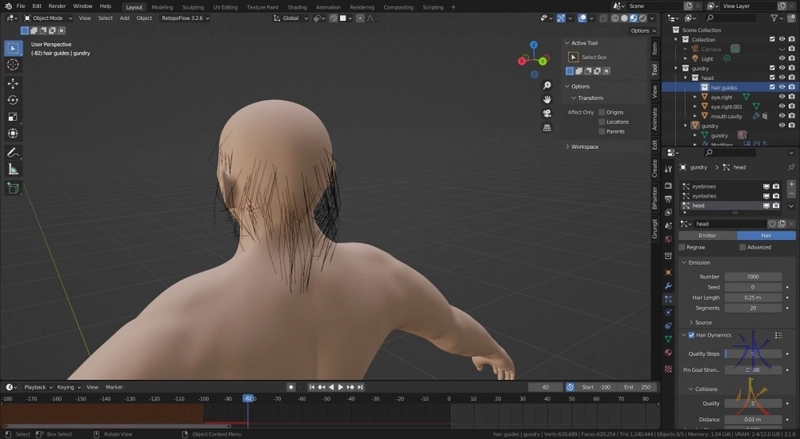Enable the Origins checkbox under Affect Only

(x=601, y=112)
